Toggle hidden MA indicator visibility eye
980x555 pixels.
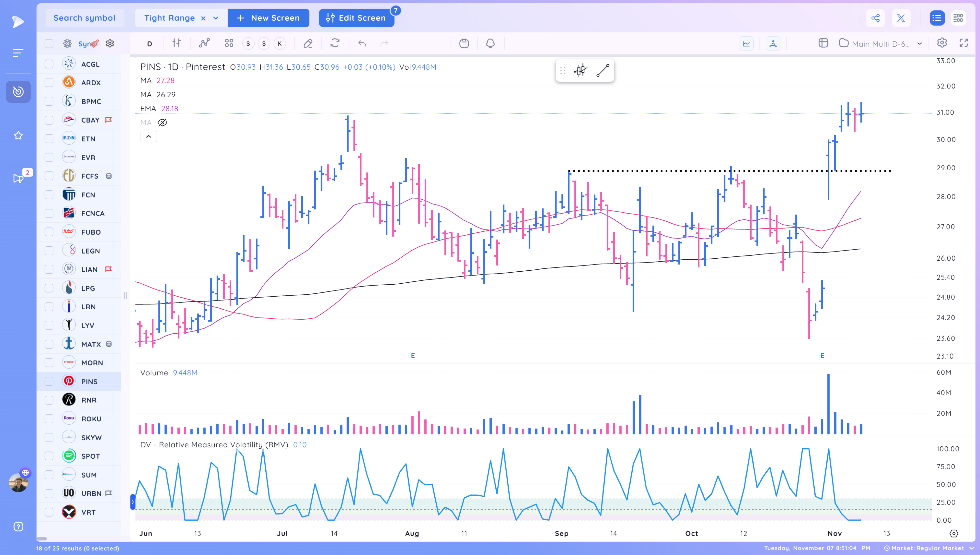(x=162, y=122)
